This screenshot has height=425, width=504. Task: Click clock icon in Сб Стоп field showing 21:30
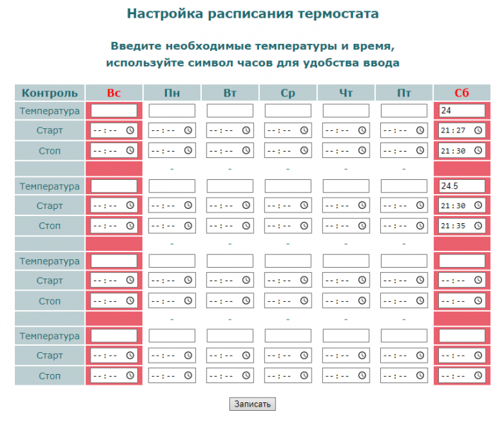pos(478,151)
